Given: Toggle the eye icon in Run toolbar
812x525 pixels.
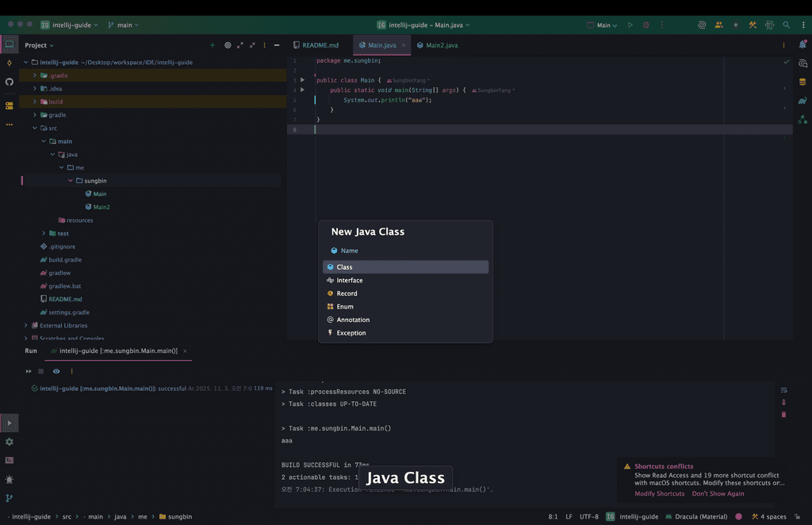Looking at the screenshot, I should click(56, 371).
